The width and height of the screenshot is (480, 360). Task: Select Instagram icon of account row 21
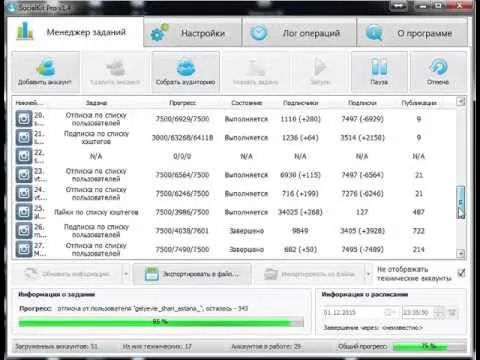pos(24,137)
